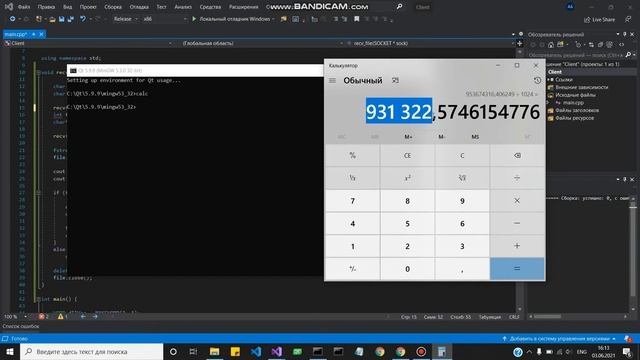Open the Release configuration dropdown
Viewport: 640px width, 360px height.
click(x=125, y=19)
